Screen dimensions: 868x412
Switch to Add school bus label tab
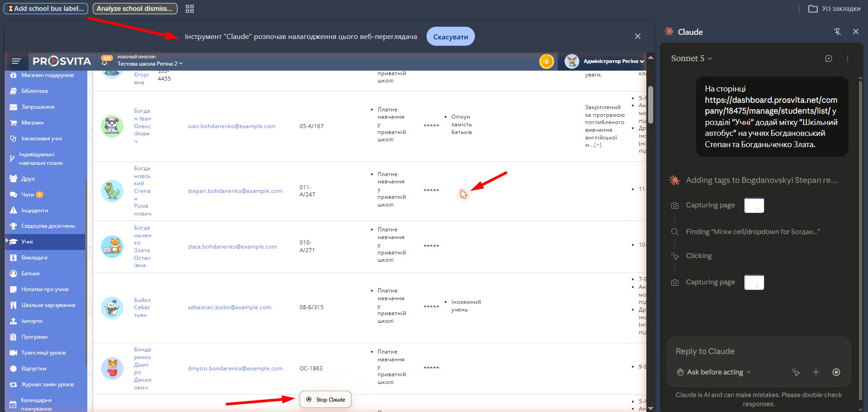[x=46, y=9]
